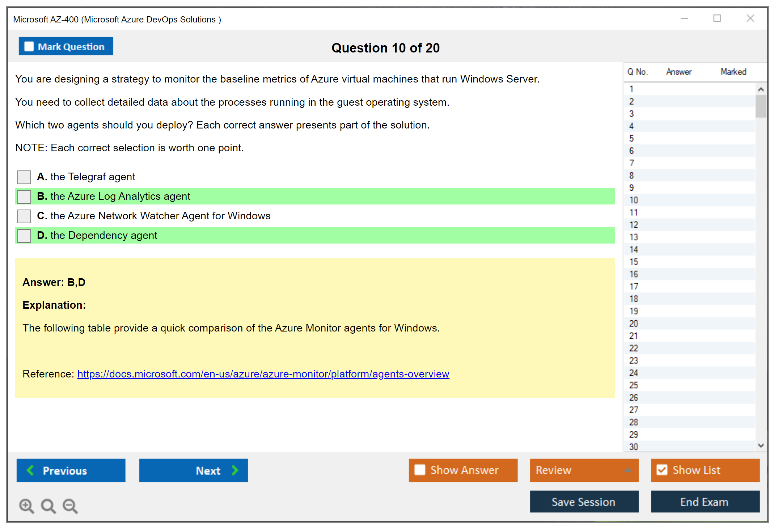Click the reset zoom magnifier icon
Screen dimensions: 778x532
point(48,506)
